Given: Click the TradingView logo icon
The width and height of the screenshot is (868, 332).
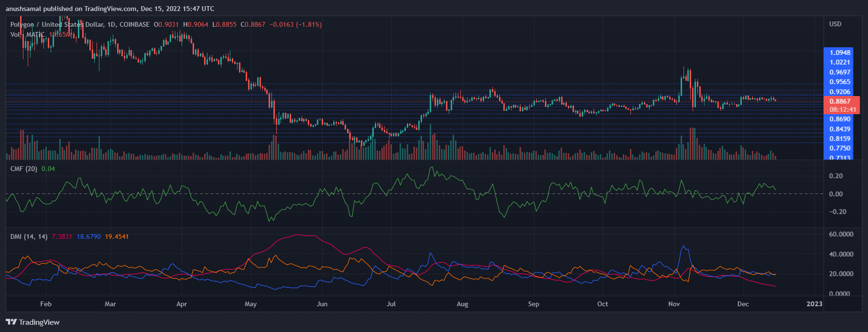Looking at the screenshot, I should (x=11, y=322).
